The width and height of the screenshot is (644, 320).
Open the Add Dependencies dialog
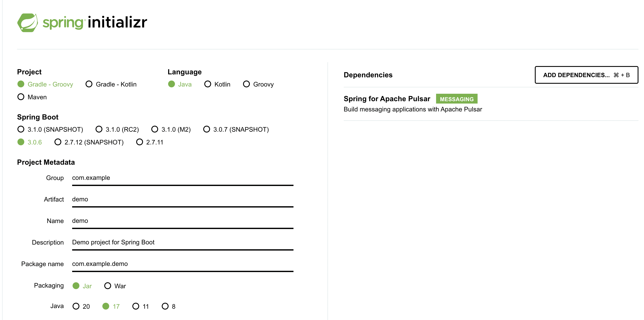pyautogui.click(x=586, y=75)
